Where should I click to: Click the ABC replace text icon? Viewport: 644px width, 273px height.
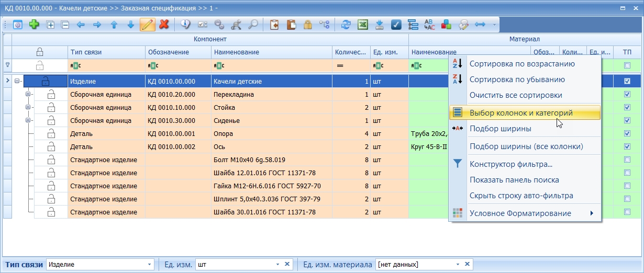coord(430,25)
